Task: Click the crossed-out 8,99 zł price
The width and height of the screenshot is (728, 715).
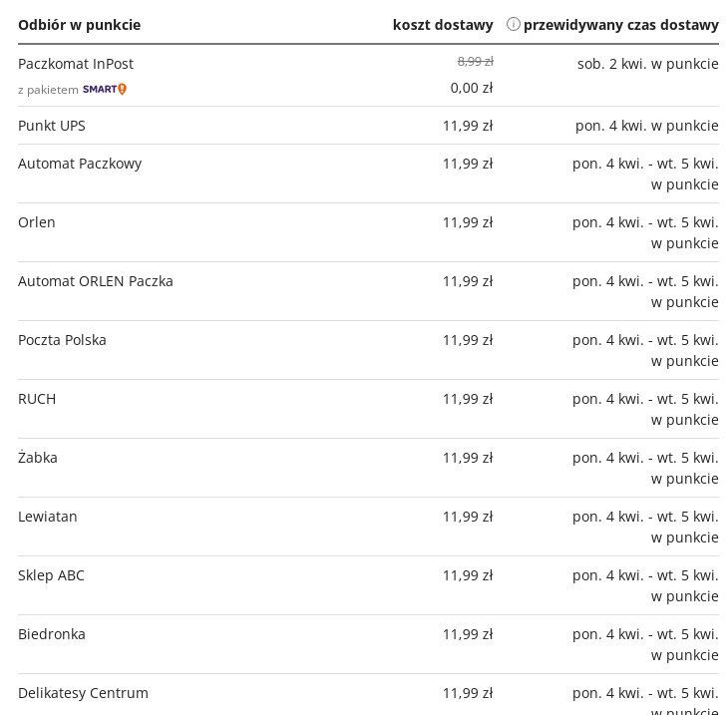Action: pos(475,62)
